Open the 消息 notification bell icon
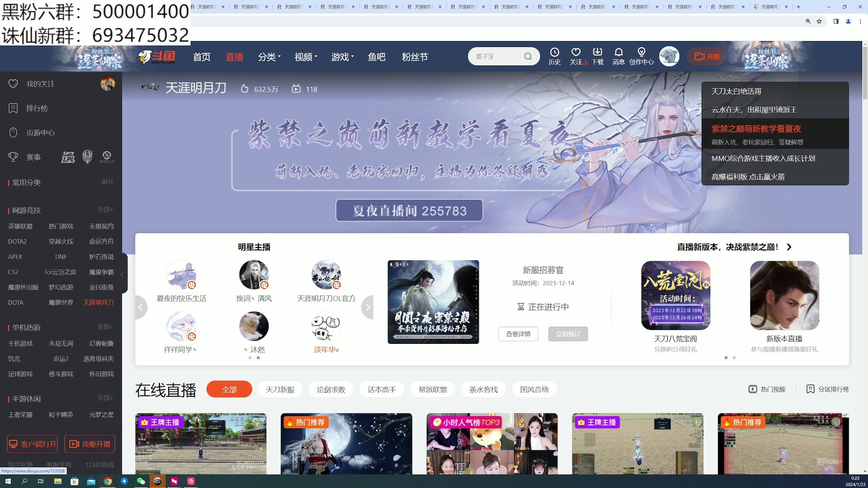Viewport: 868px width, 488px height. pyautogui.click(x=619, y=56)
